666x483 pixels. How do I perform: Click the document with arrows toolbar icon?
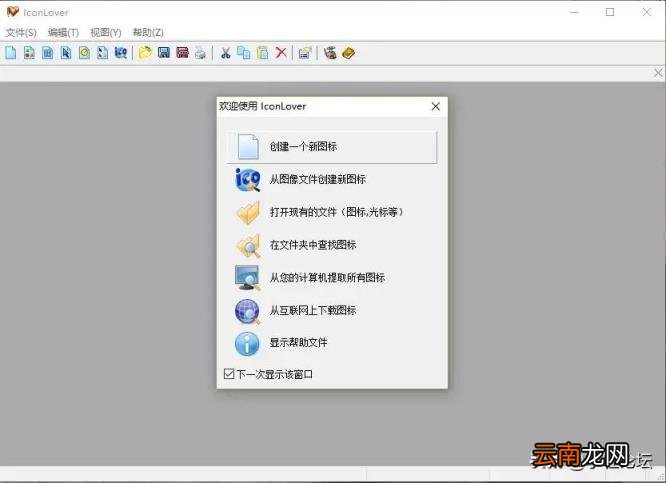click(102, 53)
